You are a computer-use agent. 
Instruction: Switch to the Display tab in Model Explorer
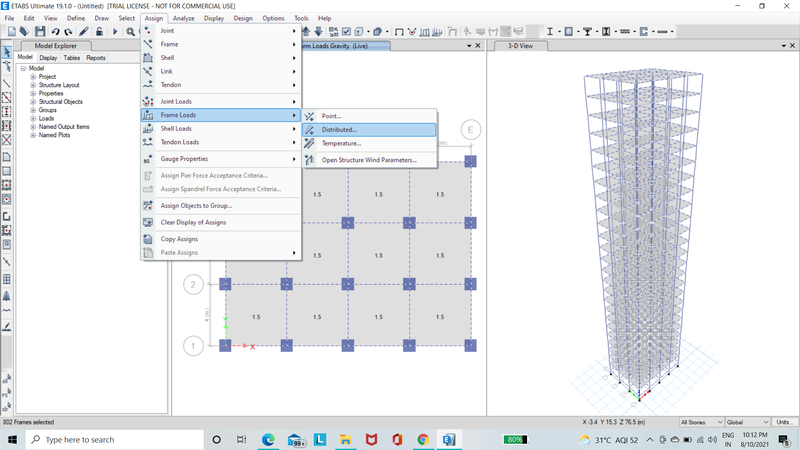[x=48, y=58]
